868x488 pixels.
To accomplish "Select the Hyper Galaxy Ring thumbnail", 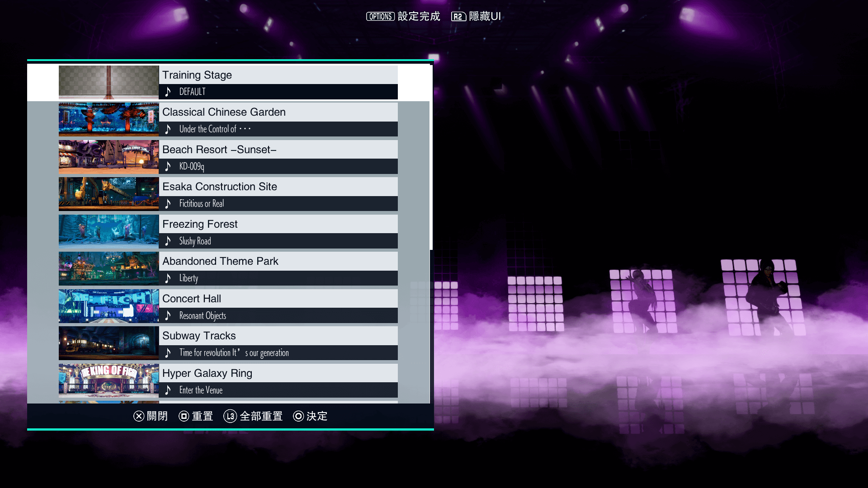I will [109, 380].
